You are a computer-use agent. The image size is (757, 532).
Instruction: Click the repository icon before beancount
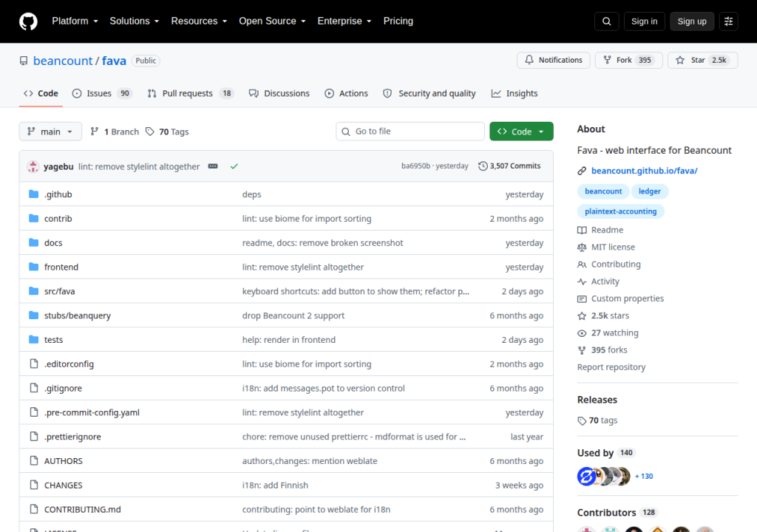24,61
